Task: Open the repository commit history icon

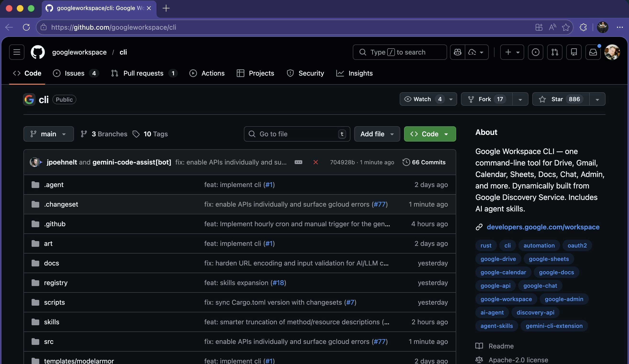Action: click(406, 162)
